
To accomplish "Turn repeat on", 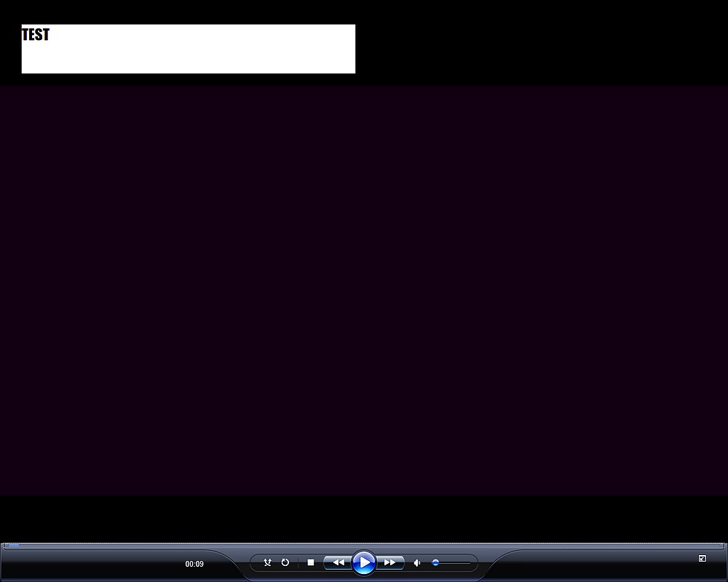I will click(285, 562).
